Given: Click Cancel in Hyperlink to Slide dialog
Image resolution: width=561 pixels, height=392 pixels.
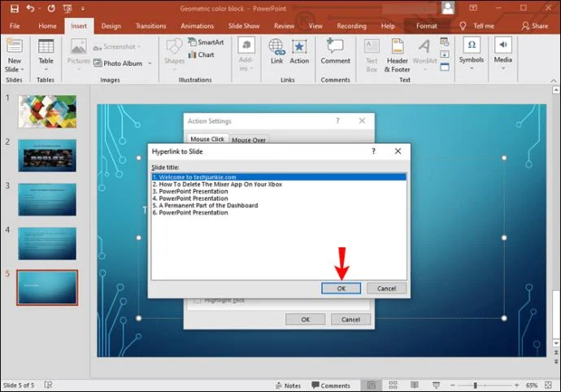Looking at the screenshot, I should [x=386, y=288].
